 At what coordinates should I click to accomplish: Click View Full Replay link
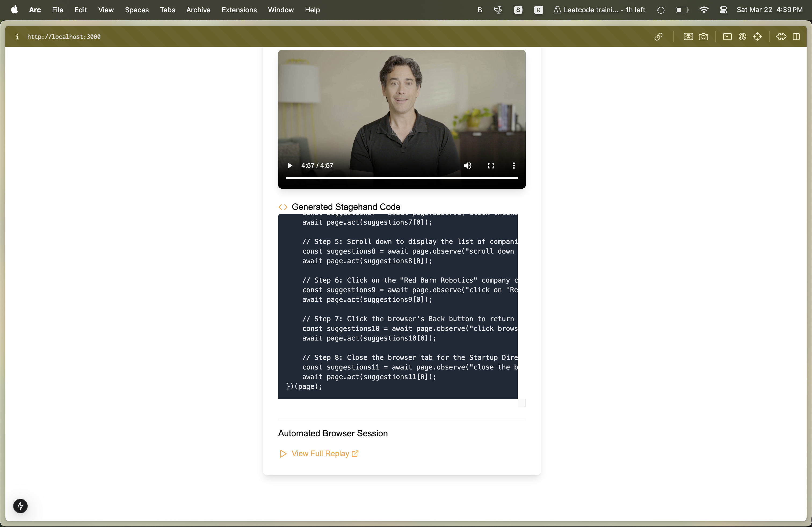tap(320, 453)
